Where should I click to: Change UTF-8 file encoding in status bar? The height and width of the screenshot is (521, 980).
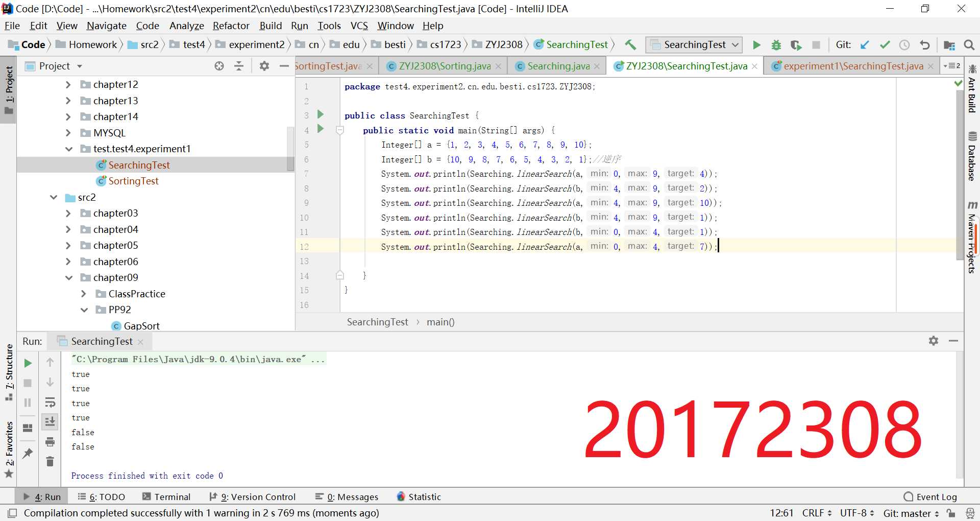[857, 513]
